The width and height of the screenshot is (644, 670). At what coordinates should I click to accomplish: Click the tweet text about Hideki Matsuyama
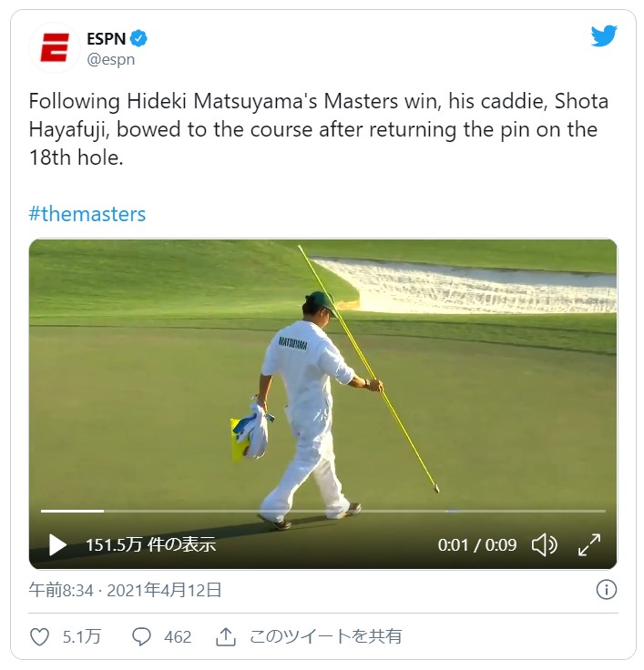[319, 129]
